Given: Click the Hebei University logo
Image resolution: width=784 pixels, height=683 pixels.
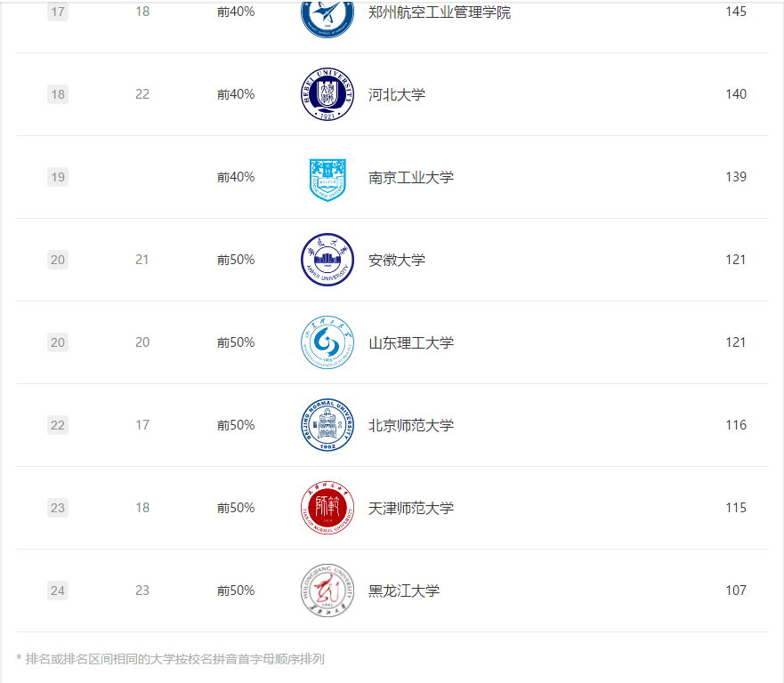Looking at the screenshot, I should [327, 94].
